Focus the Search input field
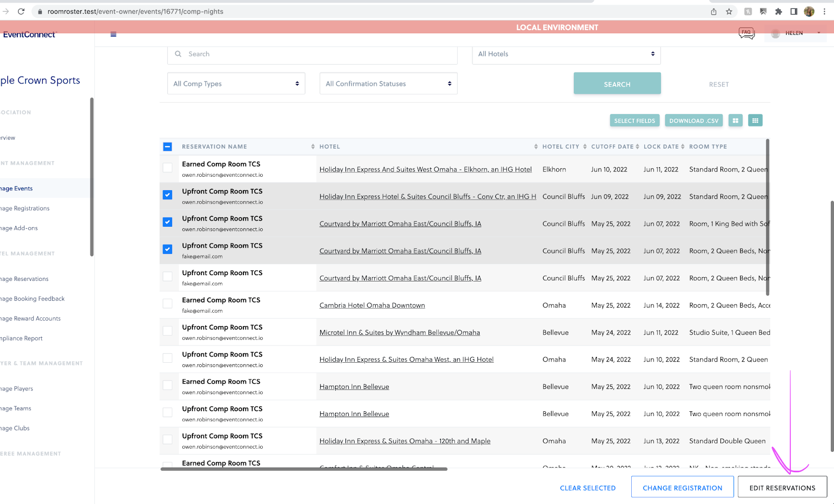The height and width of the screenshot is (504, 834). click(x=312, y=54)
